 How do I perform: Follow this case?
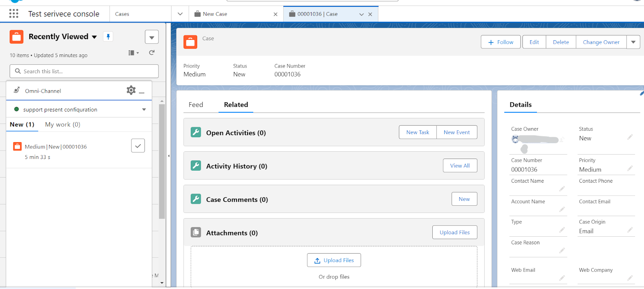point(501,42)
